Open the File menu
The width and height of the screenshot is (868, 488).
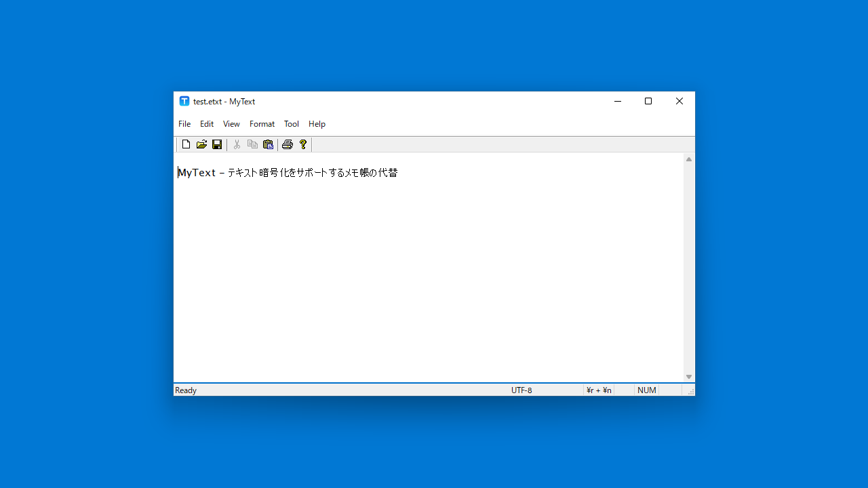pyautogui.click(x=184, y=124)
